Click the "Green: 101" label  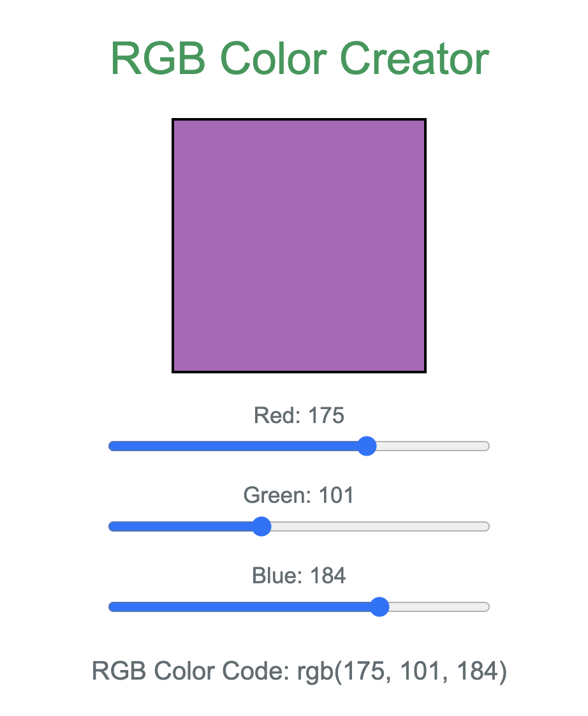(299, 496)
